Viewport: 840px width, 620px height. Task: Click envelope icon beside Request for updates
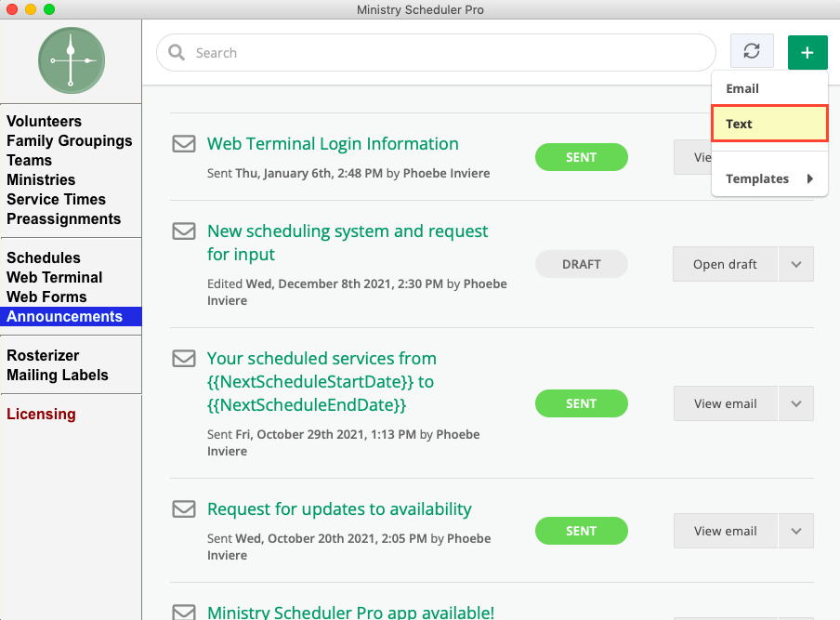[x=184, y=509]
